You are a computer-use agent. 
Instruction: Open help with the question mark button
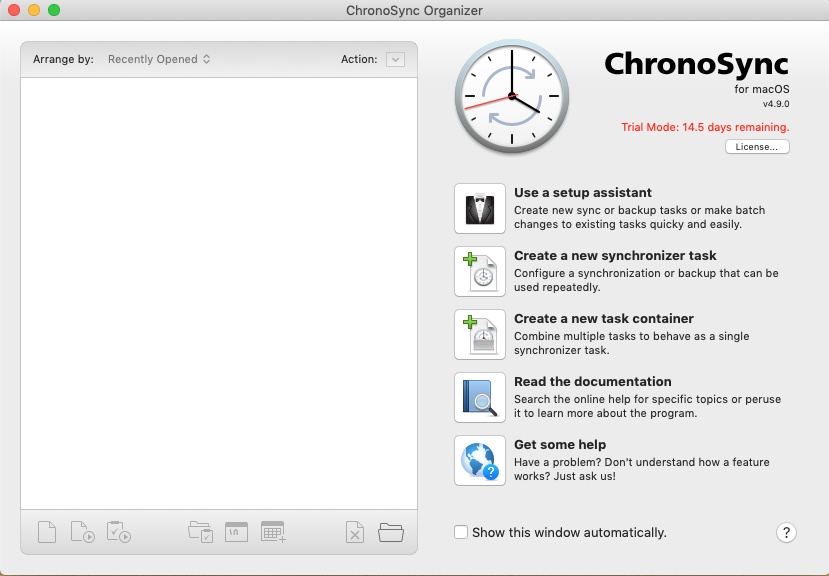pos(786,533)
